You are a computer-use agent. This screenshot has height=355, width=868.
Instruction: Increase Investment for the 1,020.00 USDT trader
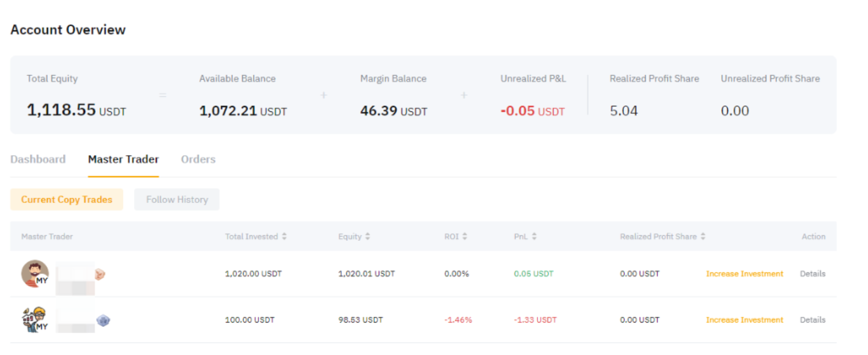pyautogui.click(x=744, y=274)
